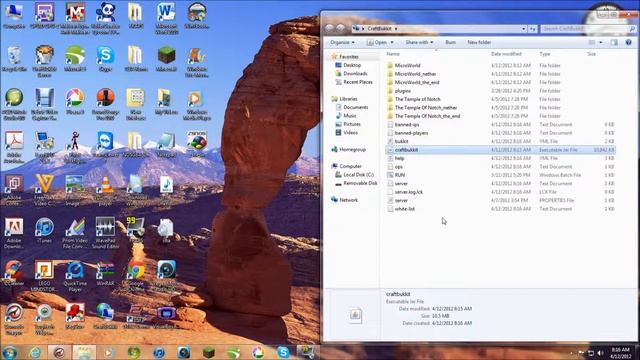Expand the CraftBukkit breadcrumb arrow
Image resolution: width=640 pixels, height=360 pixels.
[396, 29]
